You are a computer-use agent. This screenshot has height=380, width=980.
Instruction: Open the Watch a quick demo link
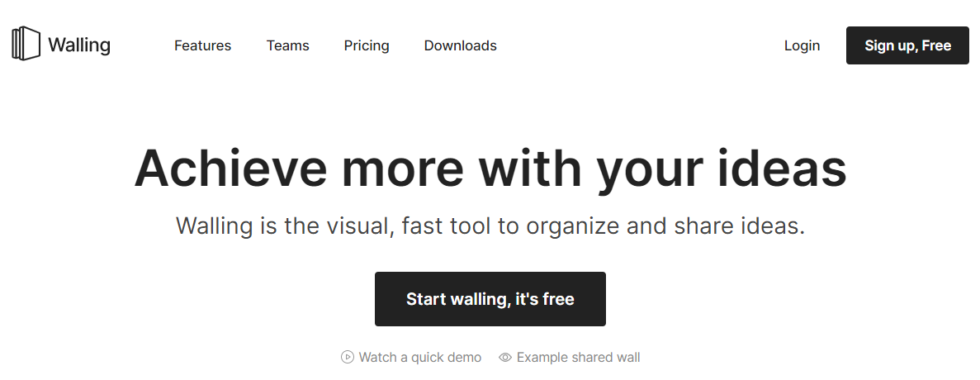(419, 358)
